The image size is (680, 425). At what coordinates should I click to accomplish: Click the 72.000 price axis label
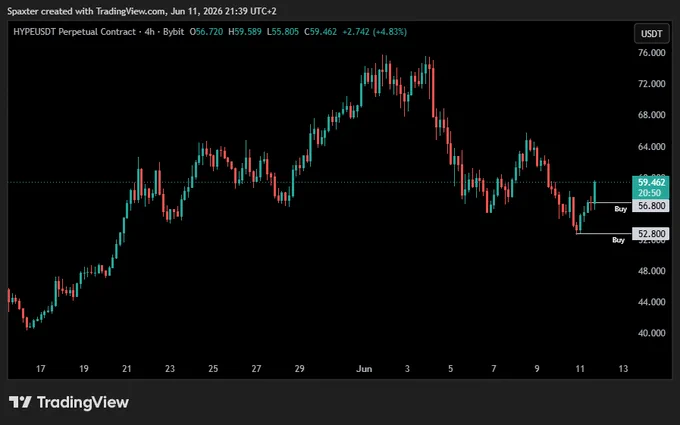pyautogui.click(x=651, y=84)
